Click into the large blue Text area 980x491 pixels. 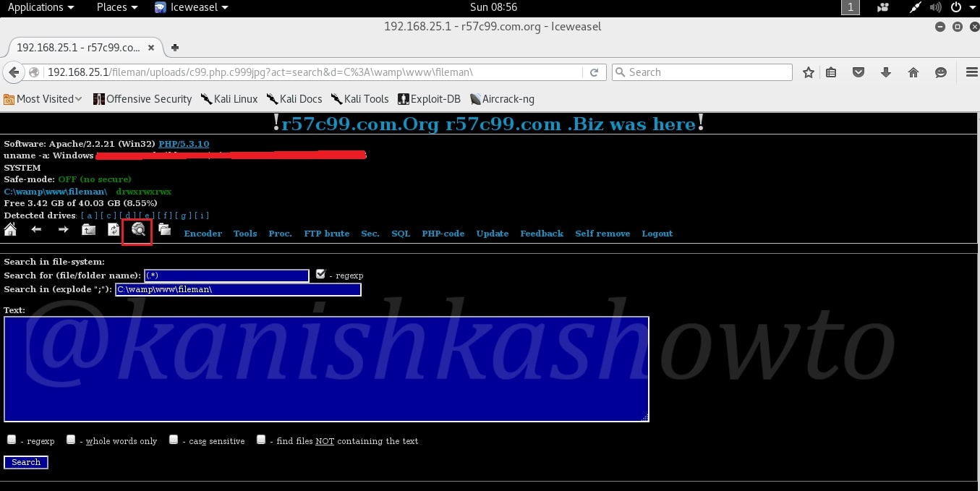click(x=326, y=369)
